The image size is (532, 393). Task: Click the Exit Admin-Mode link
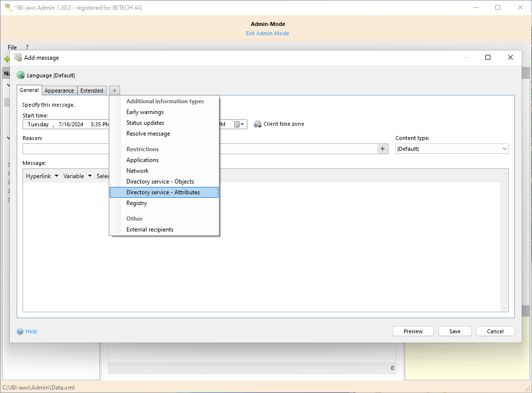coord(267,33)
